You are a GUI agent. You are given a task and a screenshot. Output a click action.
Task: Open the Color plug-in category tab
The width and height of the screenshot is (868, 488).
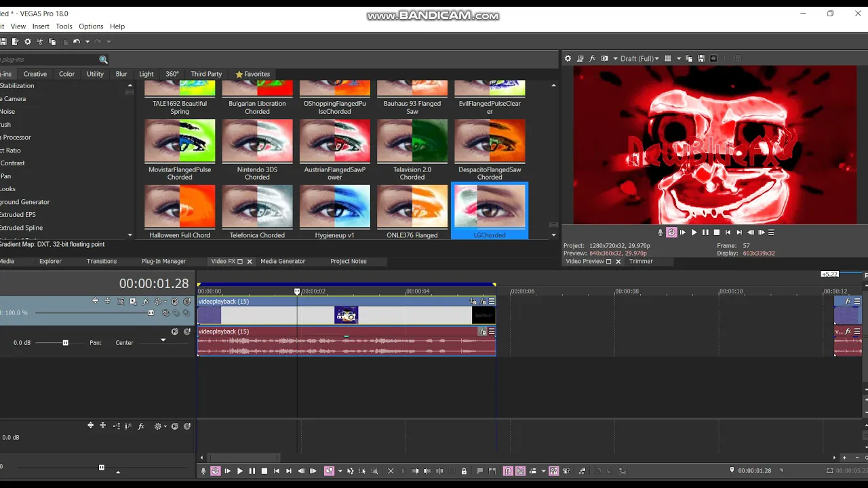pos(67,74)
